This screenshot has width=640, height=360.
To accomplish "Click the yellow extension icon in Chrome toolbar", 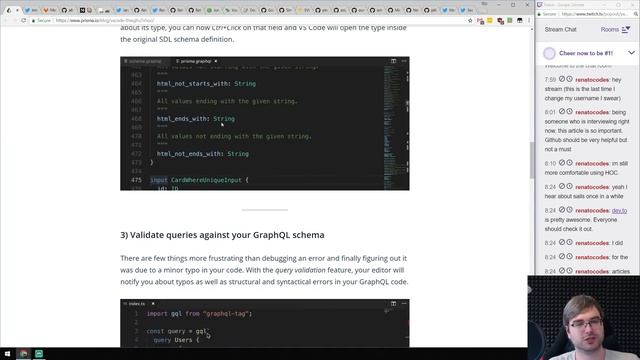I will pos(490,20).
